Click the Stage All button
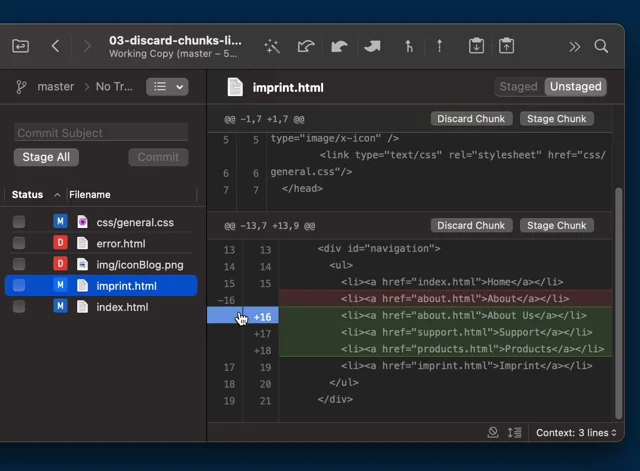The width and height of the screenshot is (640, 471). tap(46, 157)
